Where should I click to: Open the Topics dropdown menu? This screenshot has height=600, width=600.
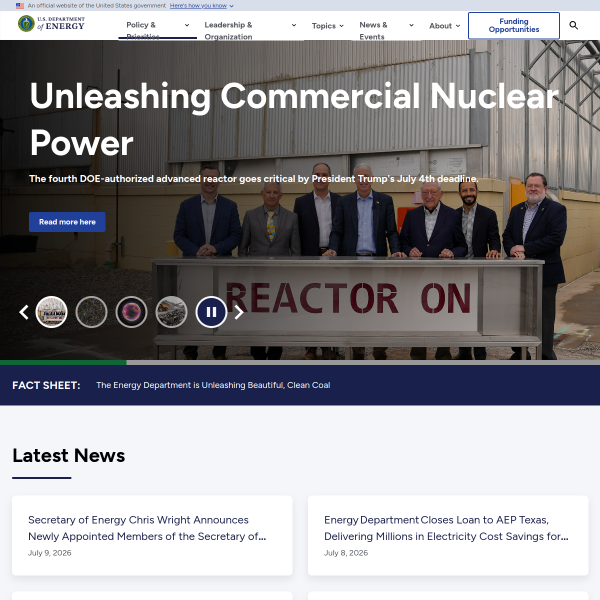pyautogui.click(x=328, y=26)
